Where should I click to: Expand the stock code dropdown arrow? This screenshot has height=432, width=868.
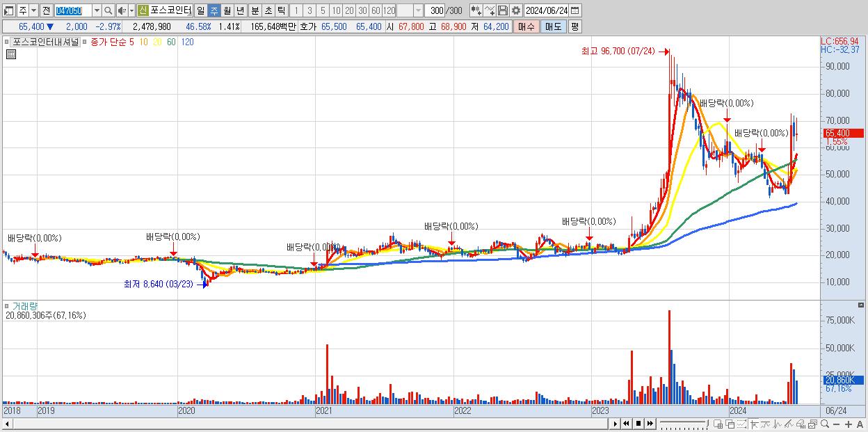click(x=97, y=10)
